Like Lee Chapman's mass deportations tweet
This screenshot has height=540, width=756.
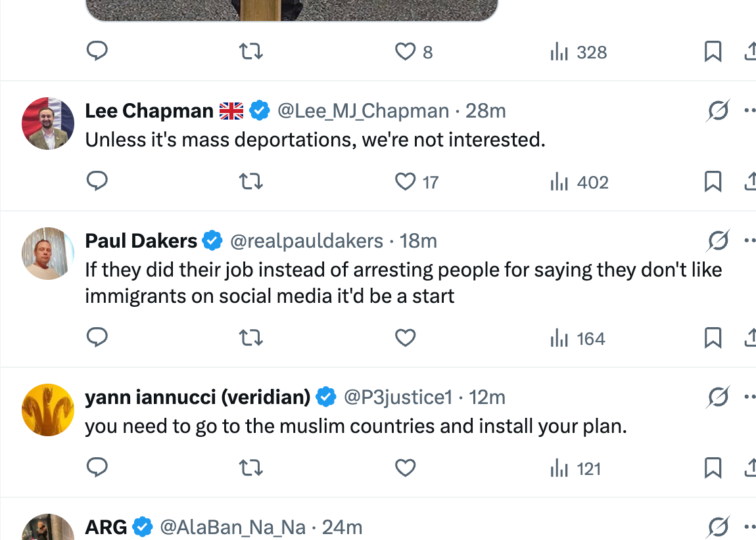[x=406, y=181]
